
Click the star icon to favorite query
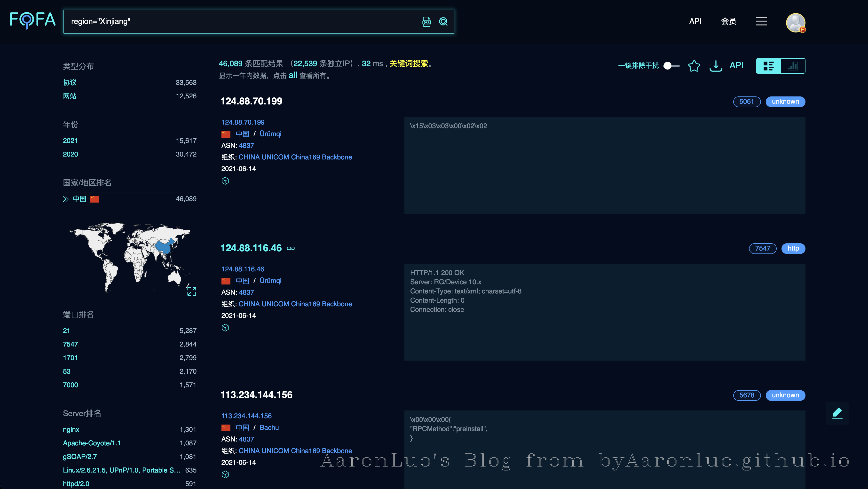coord(694,66)
